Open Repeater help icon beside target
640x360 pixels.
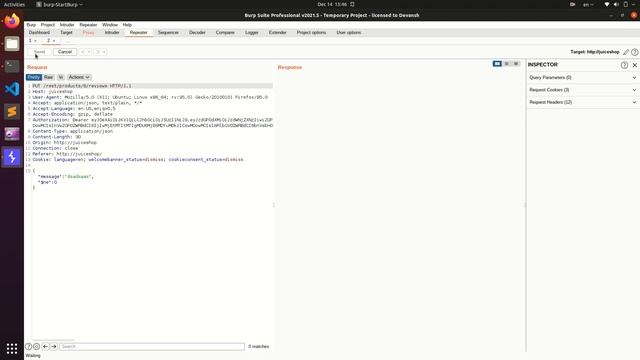pos(635,52)
